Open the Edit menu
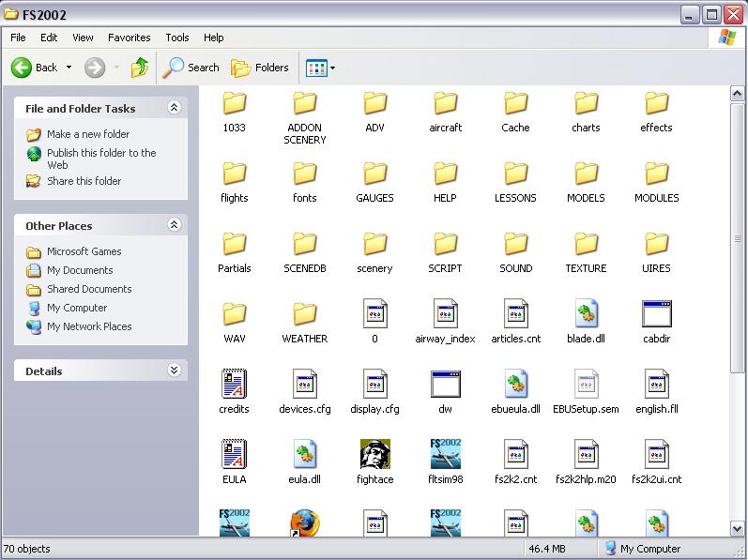The height and width of the screenshot is (560, 748). [49, 38]
